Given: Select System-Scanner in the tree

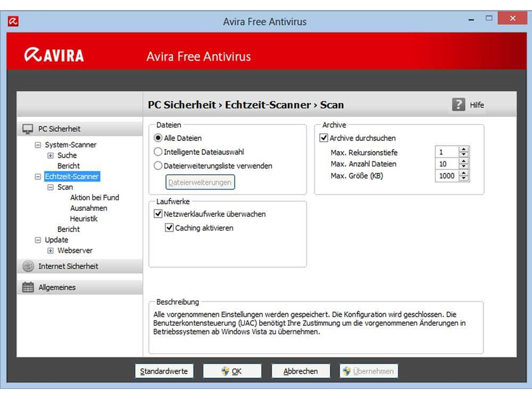Looking at the screenshot, I should click(x=70, y=145).
